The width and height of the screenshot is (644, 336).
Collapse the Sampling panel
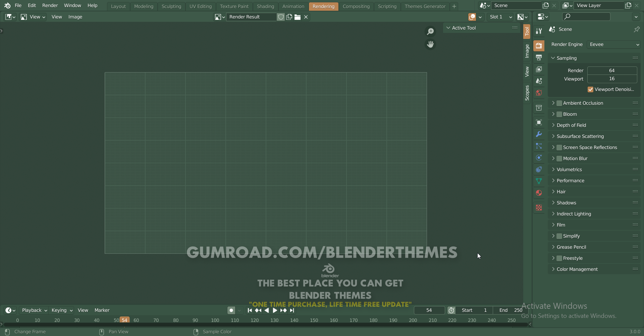click(x=594, y=58)
